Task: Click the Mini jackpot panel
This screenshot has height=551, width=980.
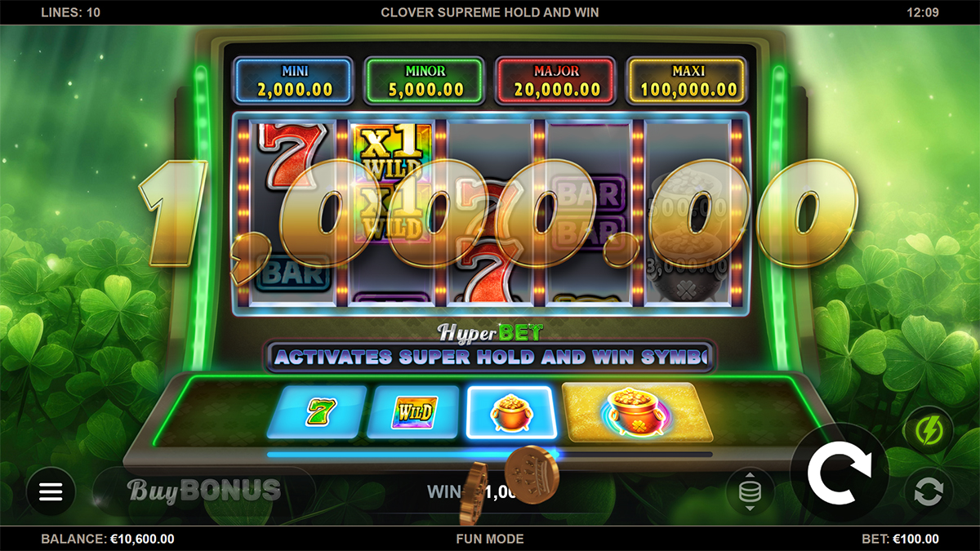Action: point(294,80)
